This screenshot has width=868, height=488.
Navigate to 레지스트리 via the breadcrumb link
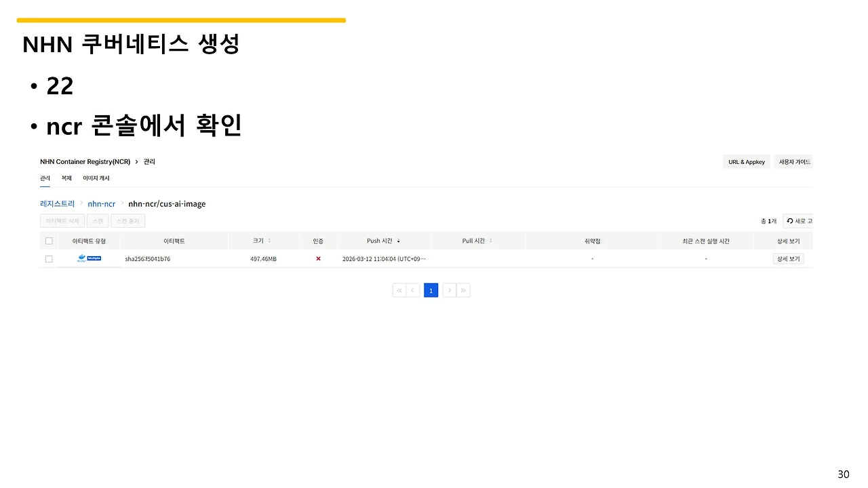56,203
